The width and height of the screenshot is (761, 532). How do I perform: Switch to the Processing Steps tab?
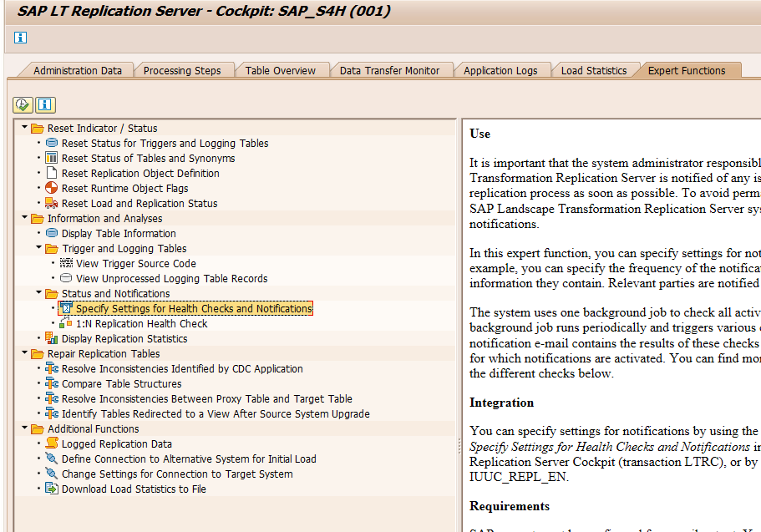pyautogui.click(x=182, y=70)
